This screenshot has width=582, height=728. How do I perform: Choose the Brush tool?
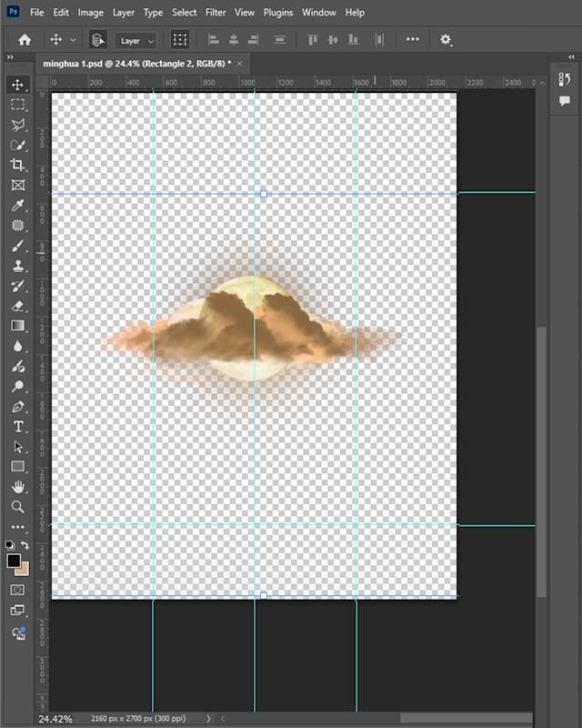pos(17,246)
